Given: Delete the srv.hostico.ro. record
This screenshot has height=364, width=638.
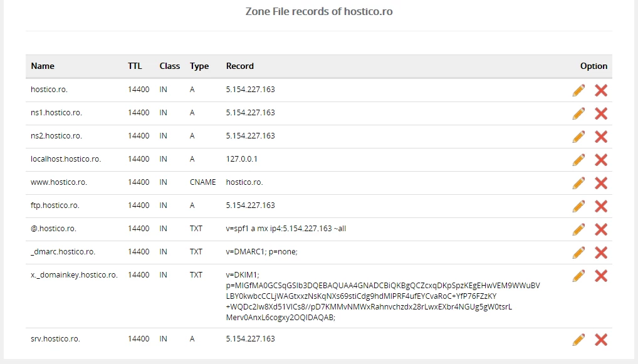Looking at the screenshot, I should [600, 340].
